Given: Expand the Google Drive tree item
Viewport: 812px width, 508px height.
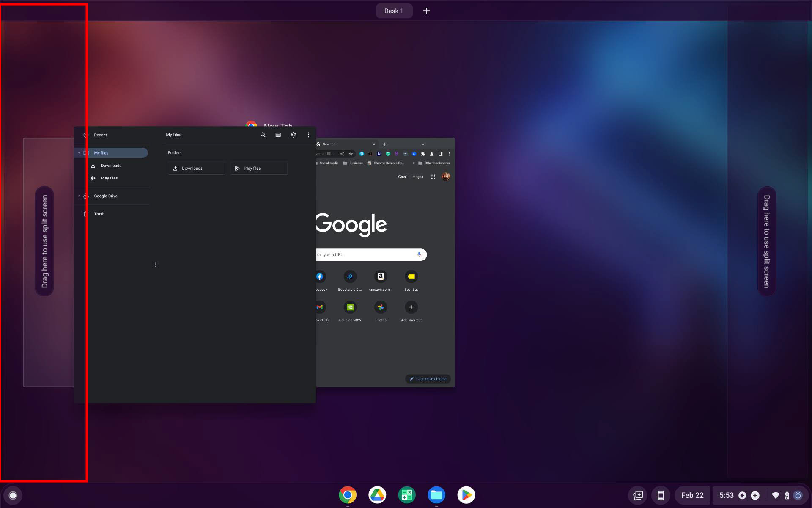Looking at the screenshot, I should point(79,196).
